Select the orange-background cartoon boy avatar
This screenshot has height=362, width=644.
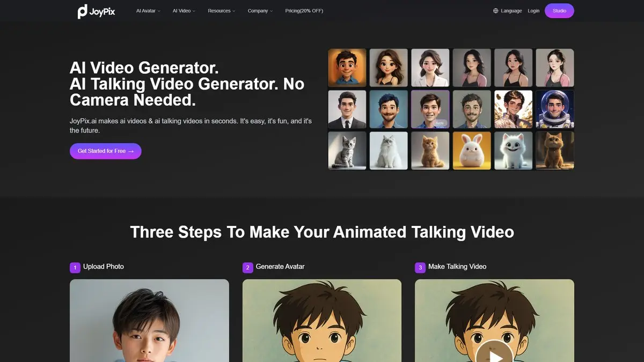(x=347, y=68)
